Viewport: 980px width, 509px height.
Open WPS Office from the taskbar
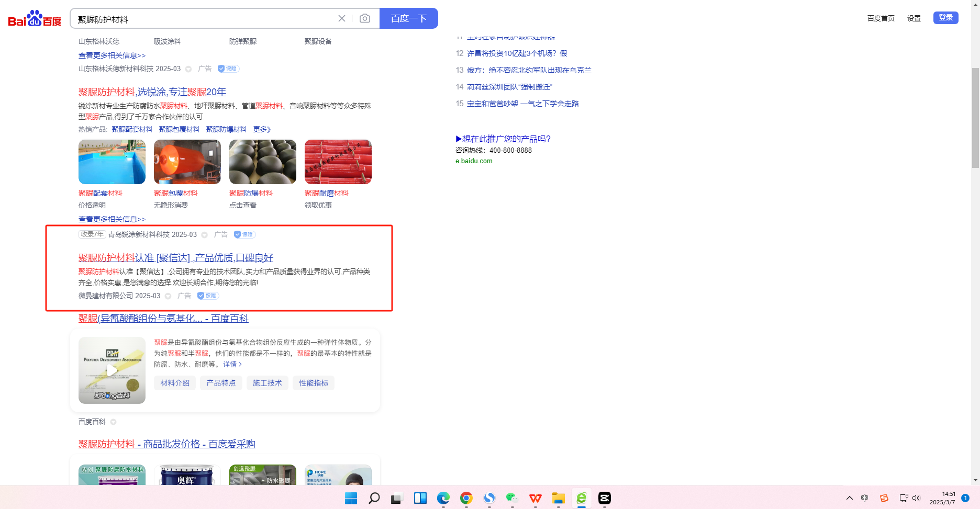click(x=535, y=498)
